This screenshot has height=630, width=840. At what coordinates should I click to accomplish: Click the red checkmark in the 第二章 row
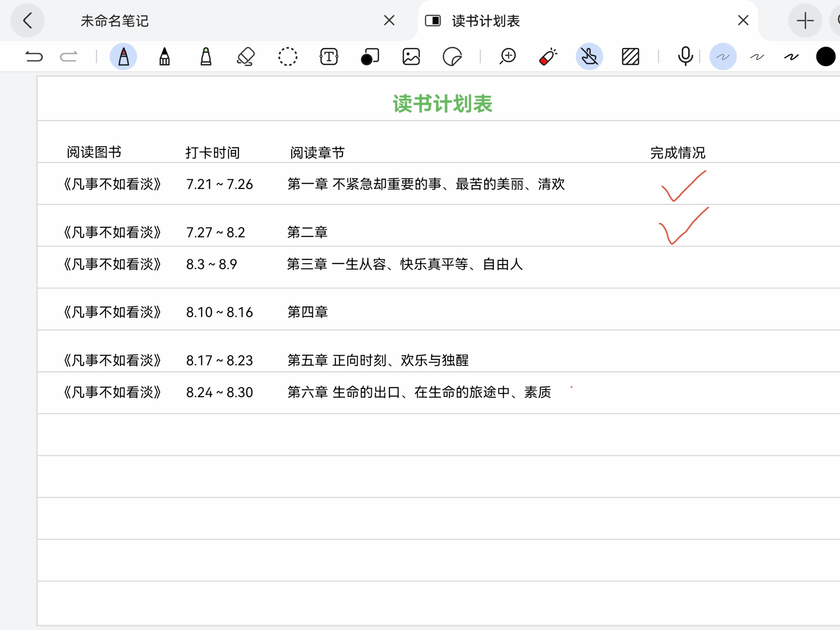[684, 226]
